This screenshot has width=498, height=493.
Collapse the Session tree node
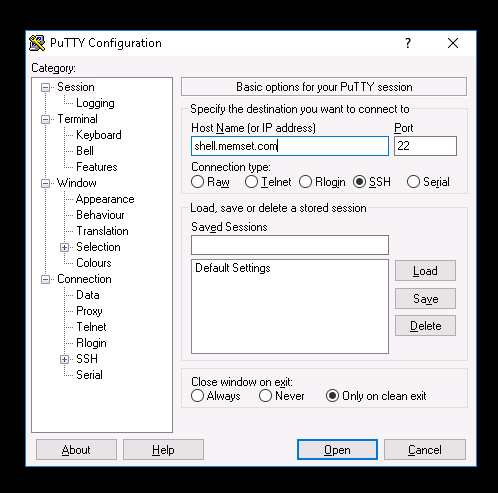click(45, 87)
